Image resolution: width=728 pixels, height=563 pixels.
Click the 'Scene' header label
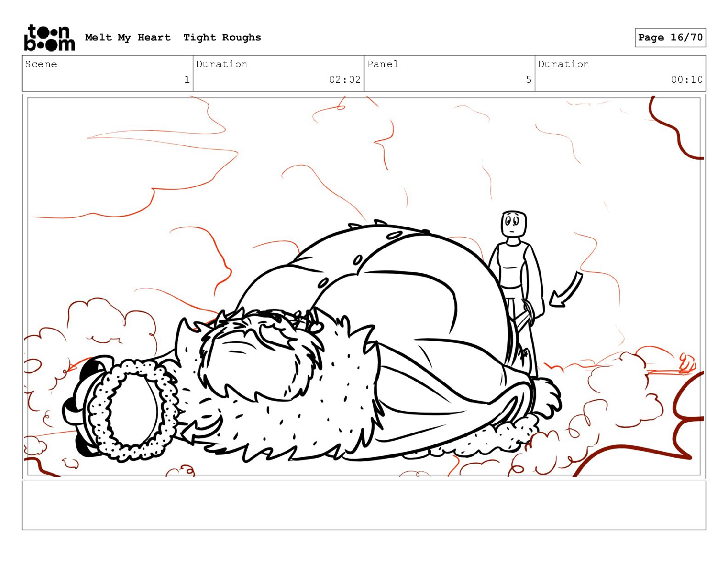[41, 64]
